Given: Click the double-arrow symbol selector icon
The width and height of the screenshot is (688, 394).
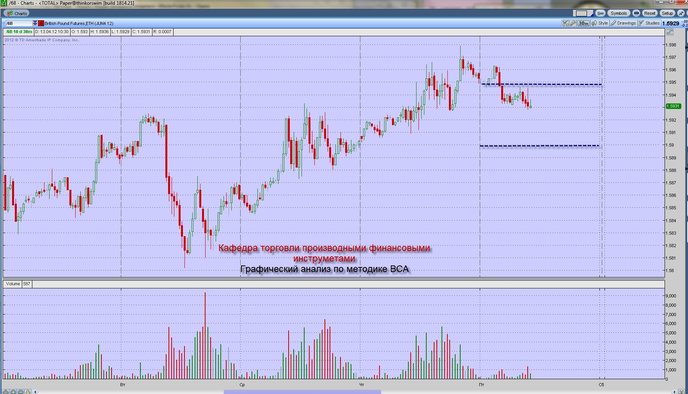Looking at the screenshot, I should (x=35, y=23).
